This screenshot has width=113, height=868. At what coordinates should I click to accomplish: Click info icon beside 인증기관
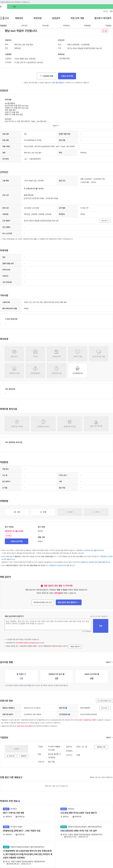66,708
